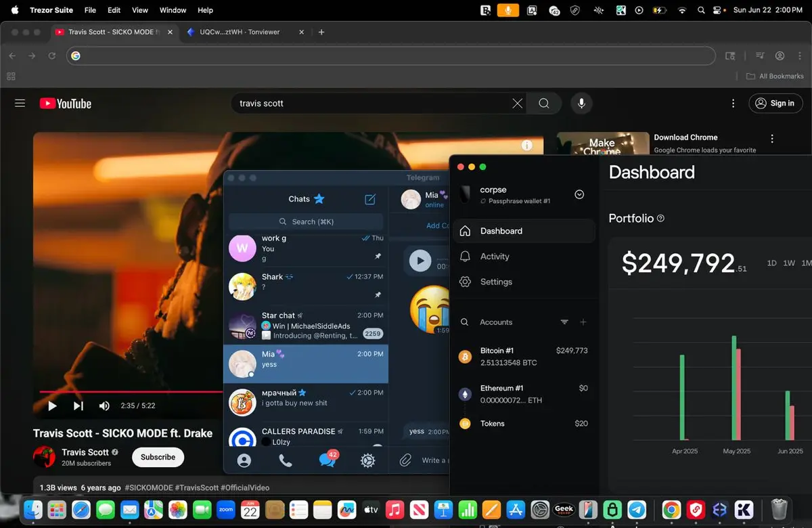This screenshot has width=812, height=528.
Task: Click the Telegram contacts profile icon
Action: click(244, 460)
